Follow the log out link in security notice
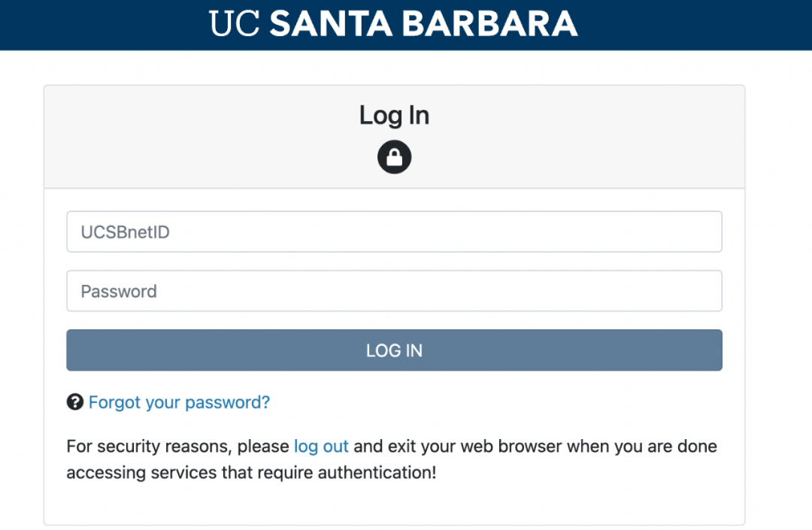The height and width of the screenshot is (530, 812). point(321,446)
